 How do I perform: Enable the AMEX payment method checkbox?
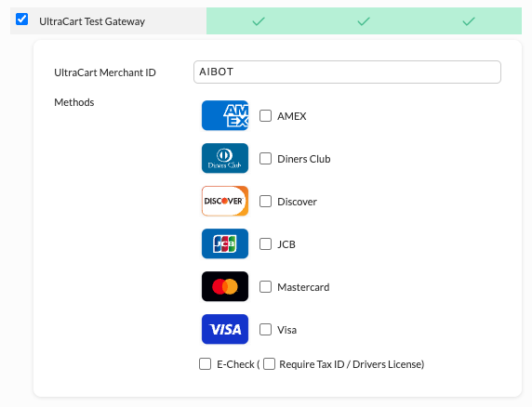click(265, 115)
